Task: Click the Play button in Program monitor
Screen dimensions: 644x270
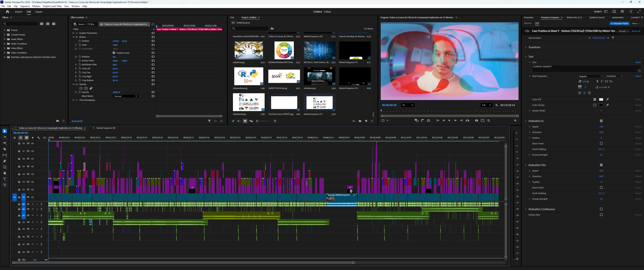Action: (x=449, y=120)
